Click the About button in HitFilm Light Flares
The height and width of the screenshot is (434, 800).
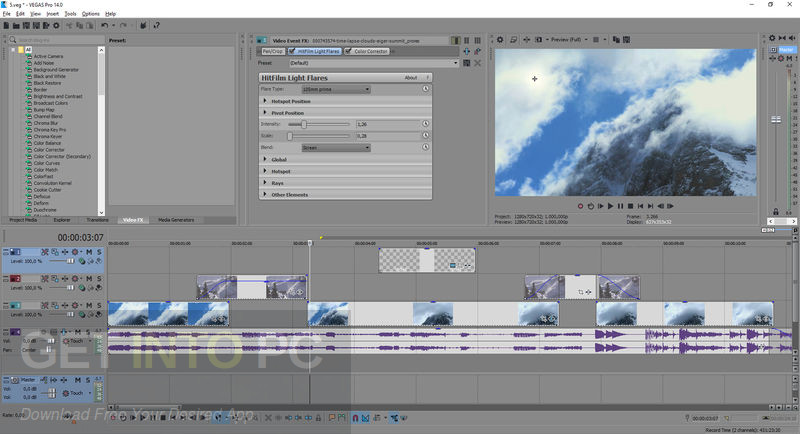411,78
